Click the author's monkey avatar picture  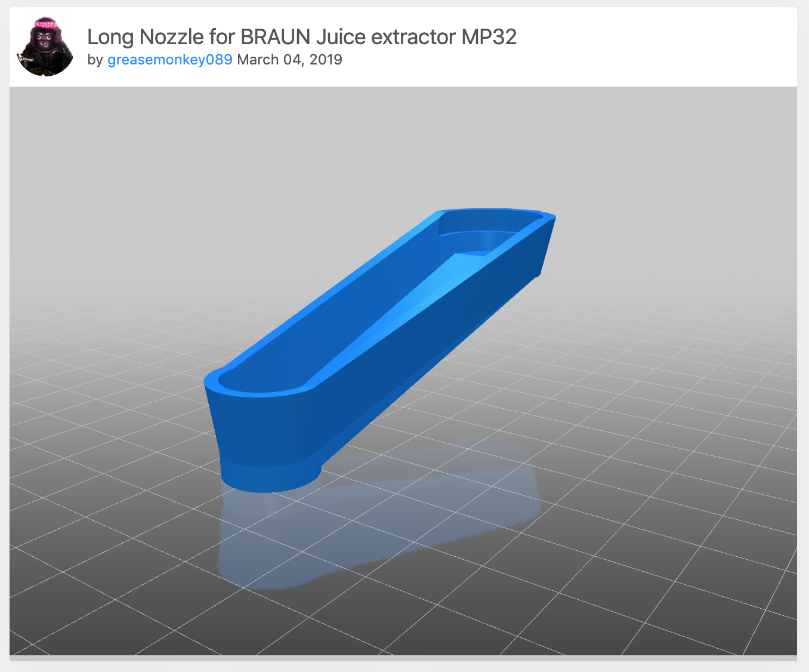tap(45, 47)
